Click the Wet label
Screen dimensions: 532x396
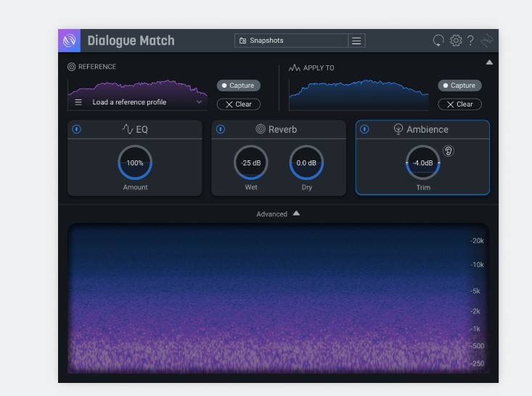pos(251,187)
